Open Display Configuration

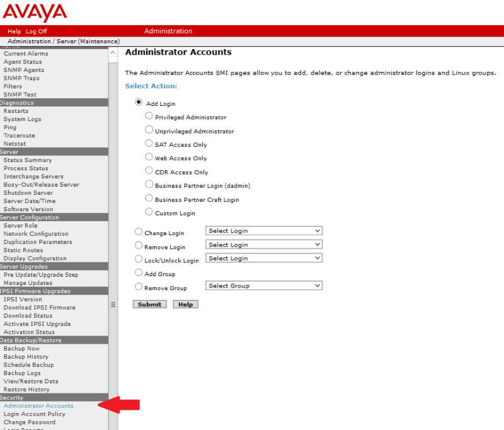click(35, 259)
